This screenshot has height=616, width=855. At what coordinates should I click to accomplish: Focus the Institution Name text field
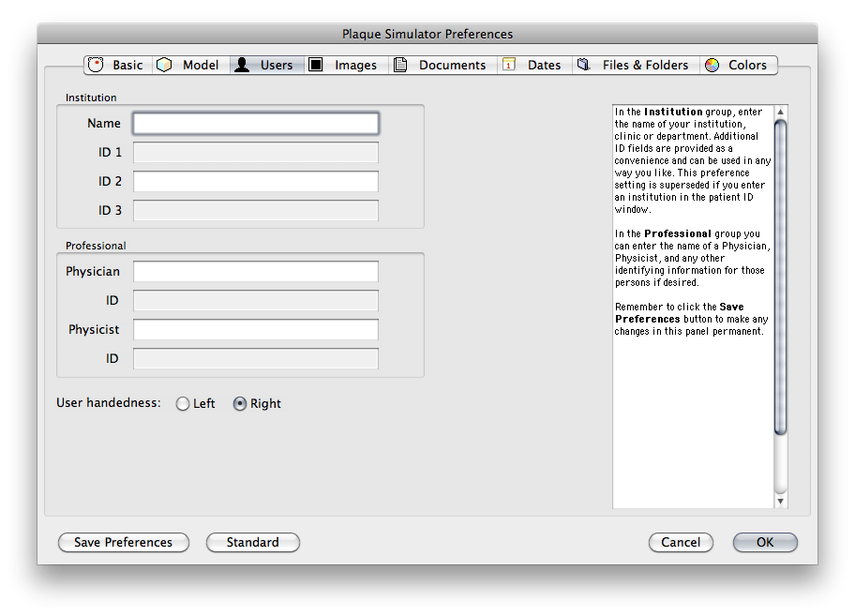tap(256, 123)
